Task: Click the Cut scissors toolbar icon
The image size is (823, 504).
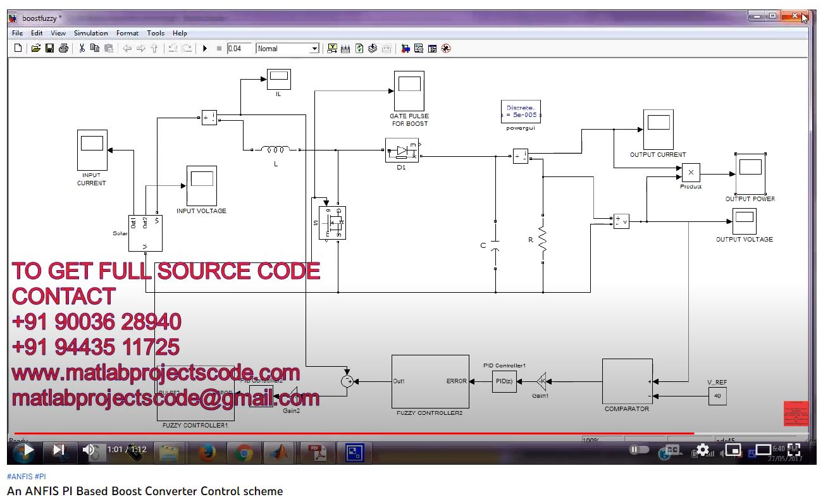Action: (x=82, y=49)
